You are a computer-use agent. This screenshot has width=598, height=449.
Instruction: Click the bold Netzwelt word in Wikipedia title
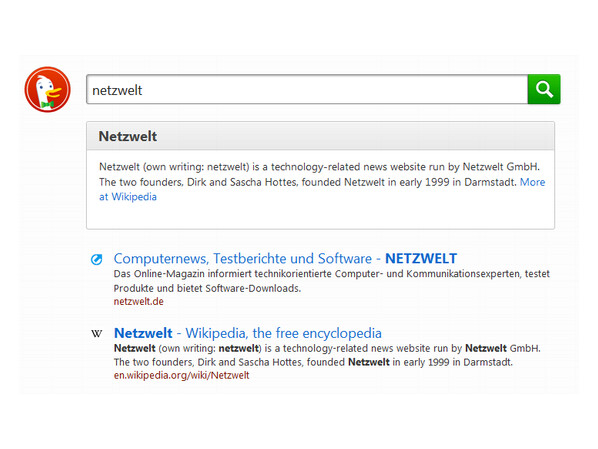(x=143, y=333)
